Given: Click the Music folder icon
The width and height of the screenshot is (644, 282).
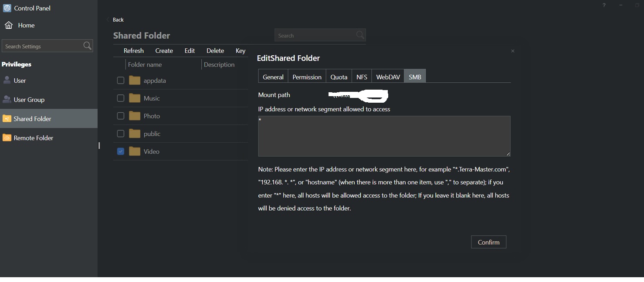Looking at the screenshot, I should 135,98.
